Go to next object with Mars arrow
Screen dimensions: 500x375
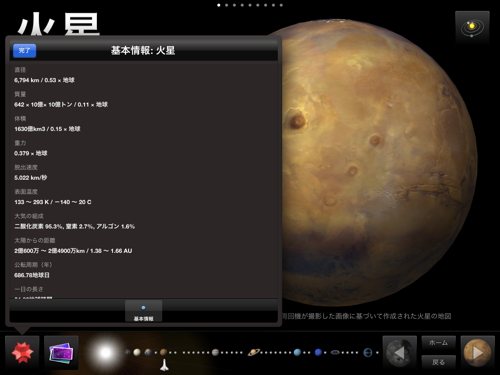point(477,353)
